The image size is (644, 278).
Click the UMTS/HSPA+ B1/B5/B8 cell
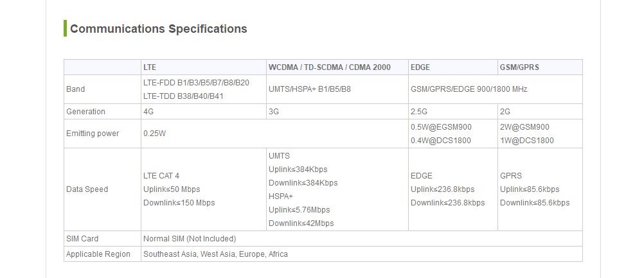coord(309,89)
